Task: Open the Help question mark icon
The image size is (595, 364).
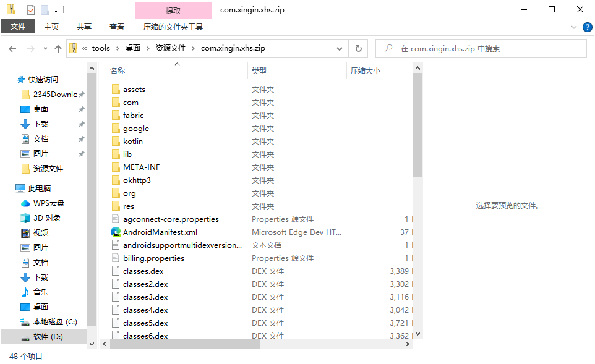Action: pos(587,27)
